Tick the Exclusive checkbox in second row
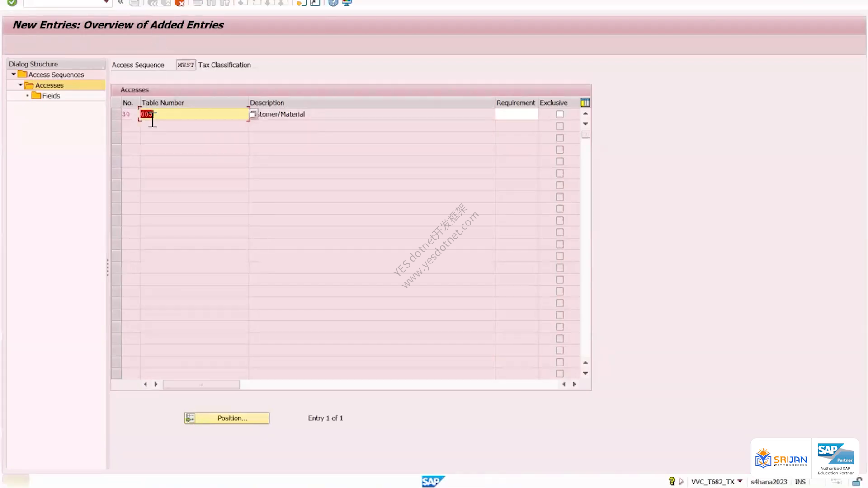 [560, 126]
